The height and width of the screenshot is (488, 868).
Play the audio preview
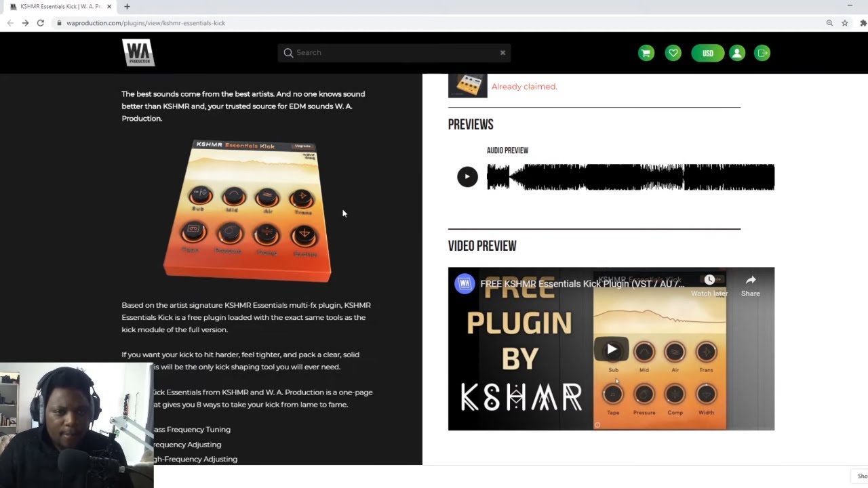(x=467, y=177)
